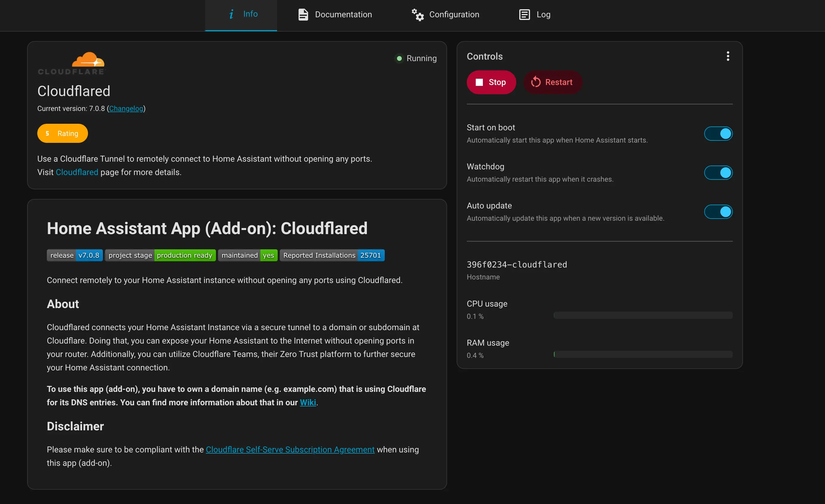825x504 pixels.
Task: Click the Home Assistant App (Add-on): Cloudflared heading
Action: point(207,228)
